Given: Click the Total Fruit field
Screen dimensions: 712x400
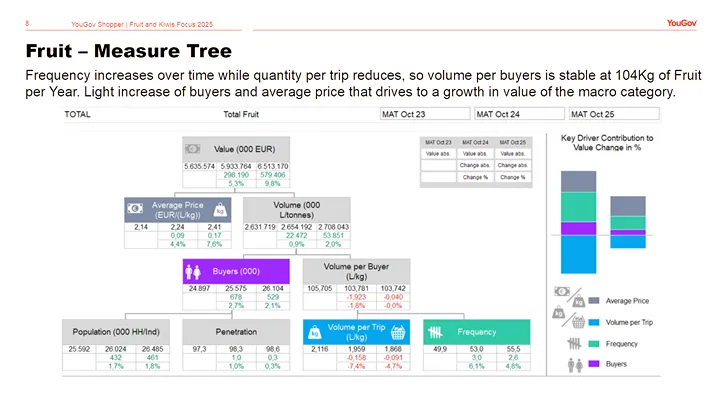Looking at the screenshot, I should point(298,115).
